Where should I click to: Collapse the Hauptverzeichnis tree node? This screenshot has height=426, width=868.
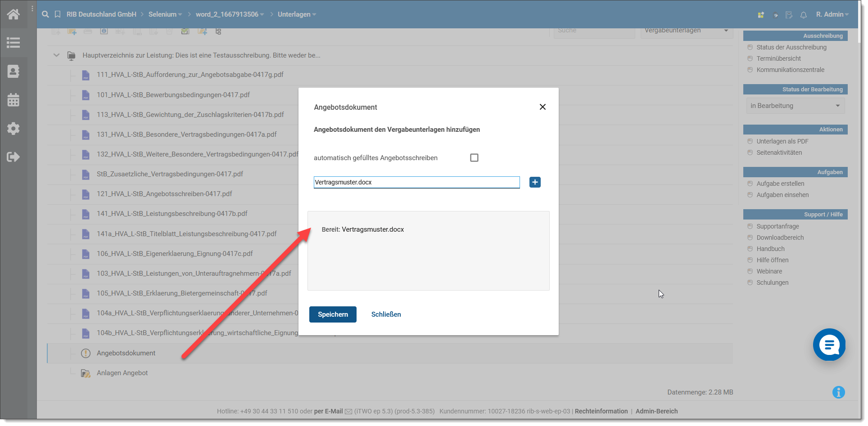click(56, 55)
